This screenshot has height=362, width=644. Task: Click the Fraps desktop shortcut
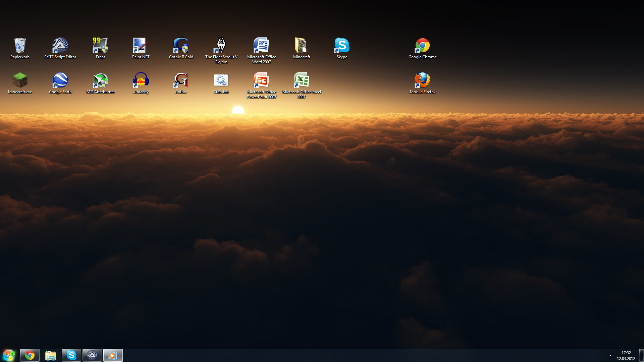point(100,46)
